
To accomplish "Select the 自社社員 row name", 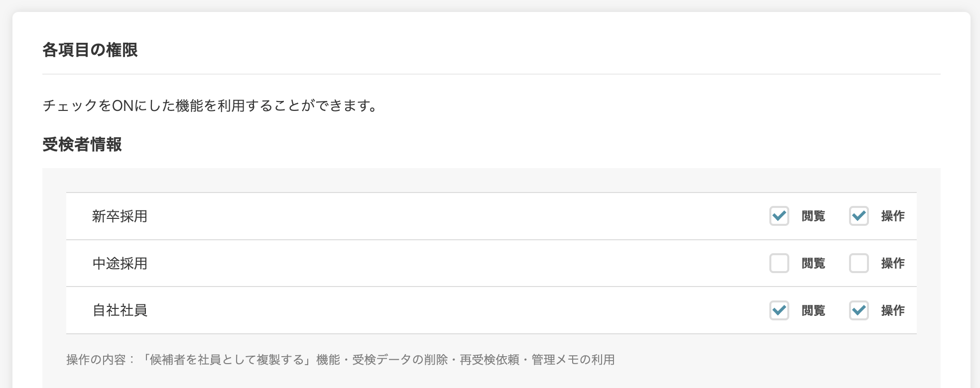I will click(x=120, y=310).
